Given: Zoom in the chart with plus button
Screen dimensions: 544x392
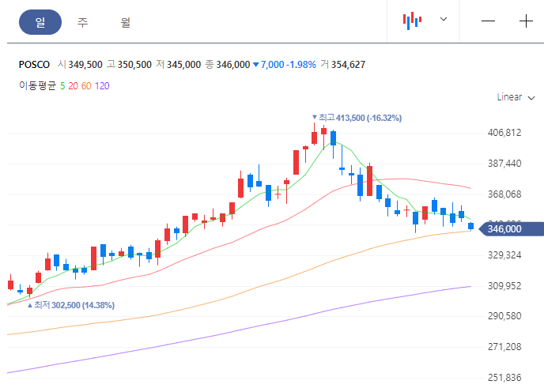Looking at the screenshot, I should (526, 21).
